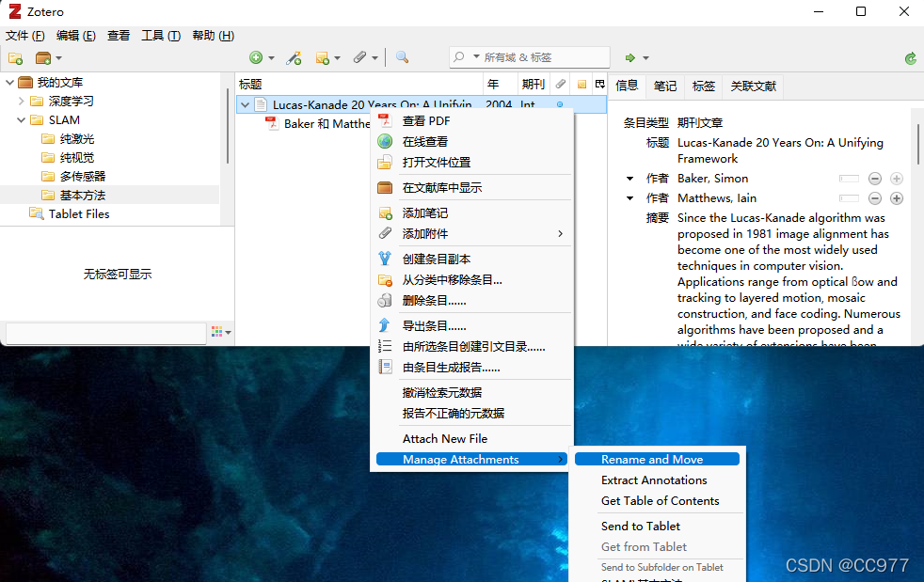This screenshot has height=582, width=924.
Task: Select Rename and Move submenu item
Action: [x=657, y=459]
